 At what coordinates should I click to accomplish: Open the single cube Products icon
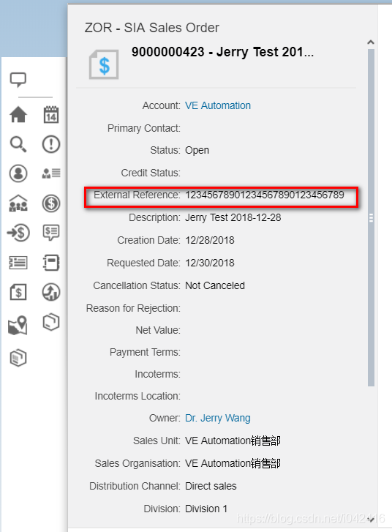(51, 322)
